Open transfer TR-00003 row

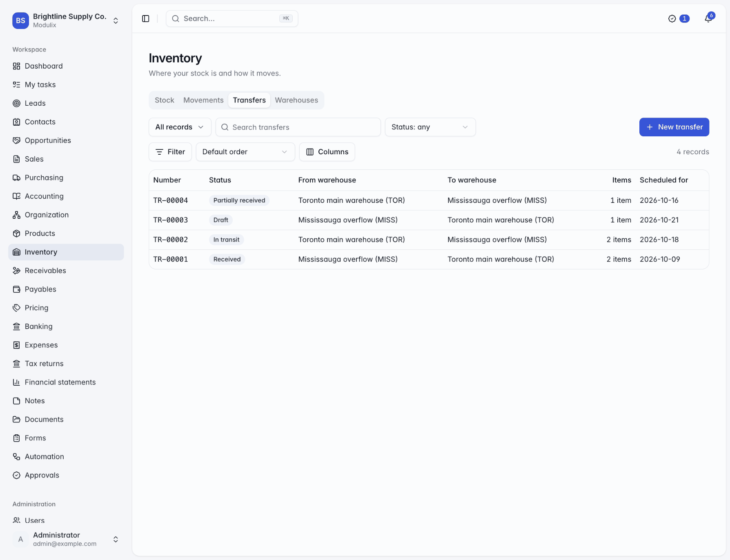coord(429,220)
